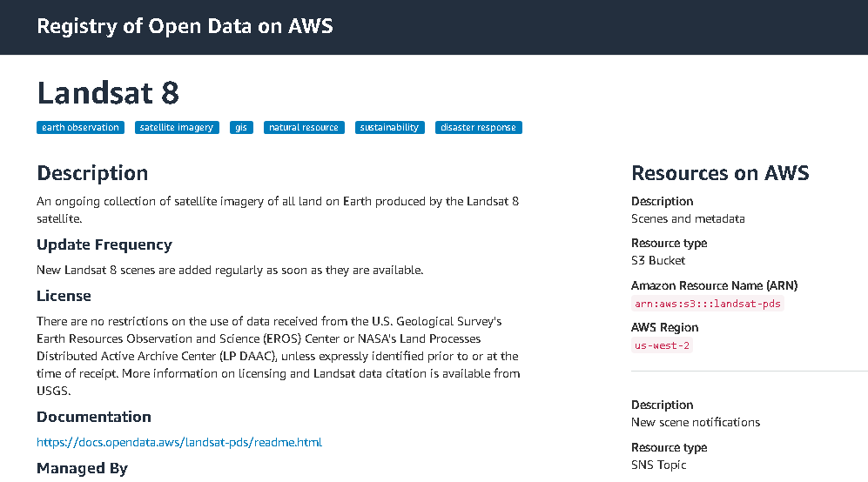Click the Scenes and metadata description text
This screenshot has width=868, height=482.
click(x=688, y=218)
